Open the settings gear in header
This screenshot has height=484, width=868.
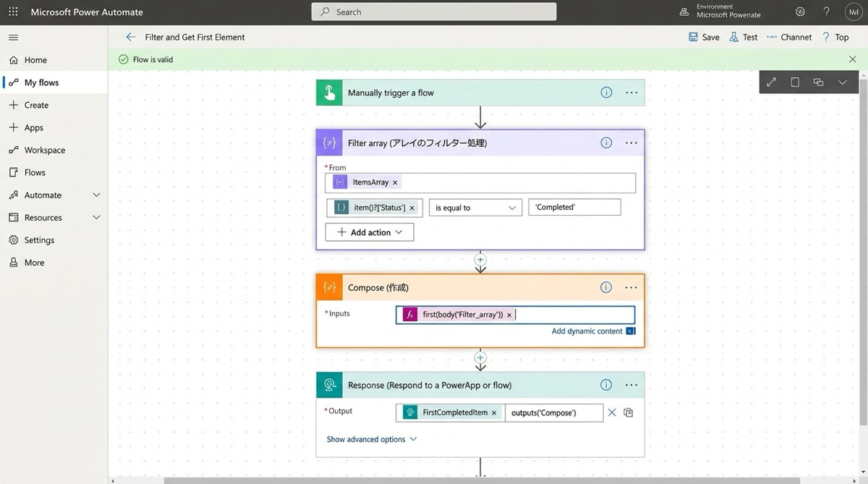point(800,12)
